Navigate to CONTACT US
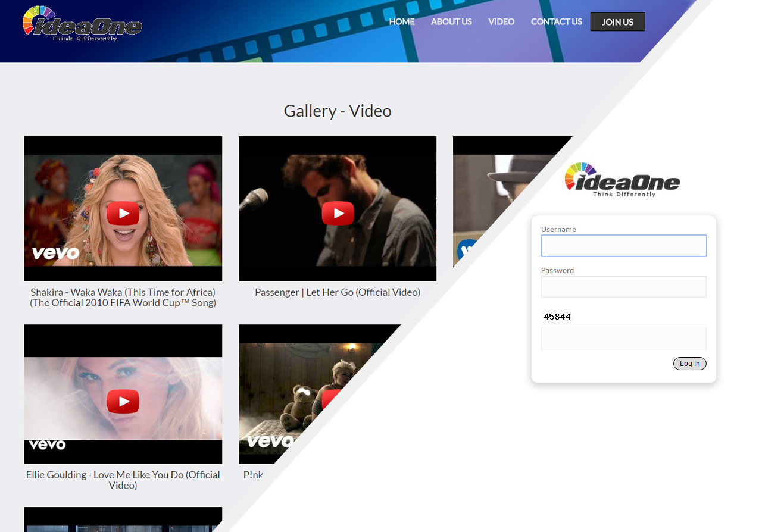The height and width of the screenshot is (532, 762). (557, 21)
